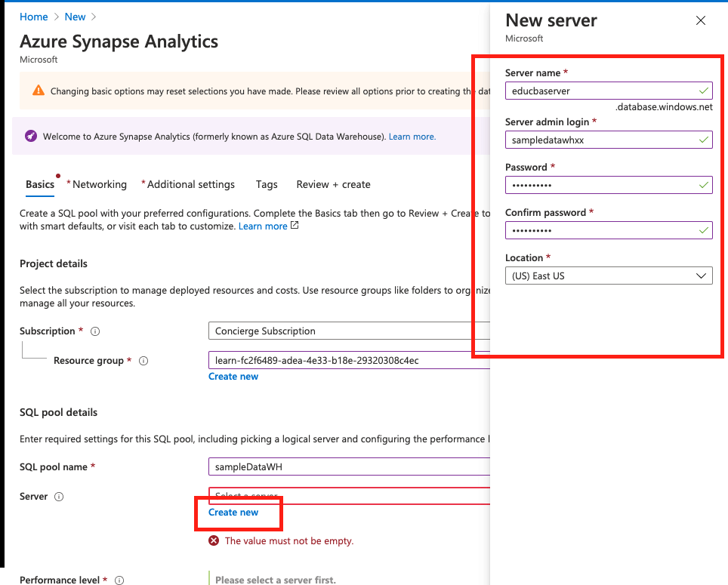Click the green checkmark in Server admin login field
This screenshot has width=728, height=585.
pos(703,140)
